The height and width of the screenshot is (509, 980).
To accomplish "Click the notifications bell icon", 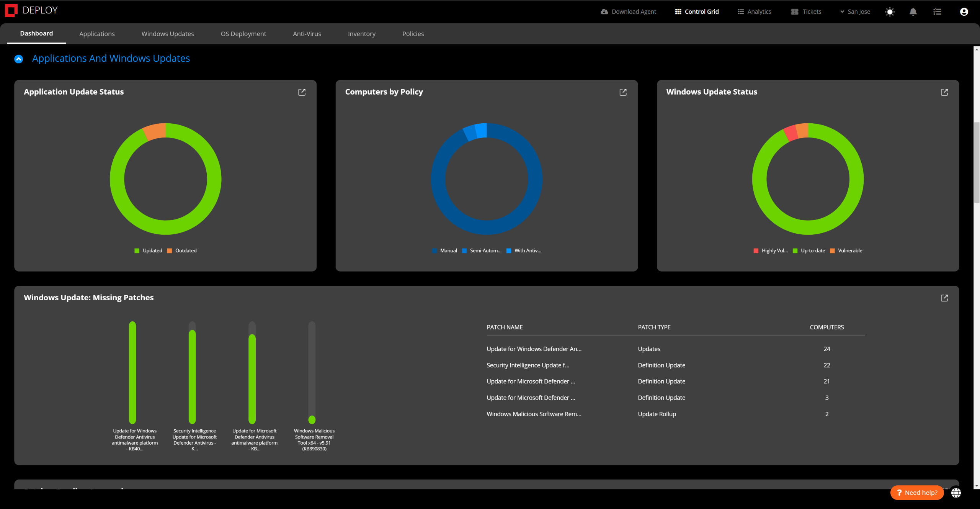I will pos(913,12).
